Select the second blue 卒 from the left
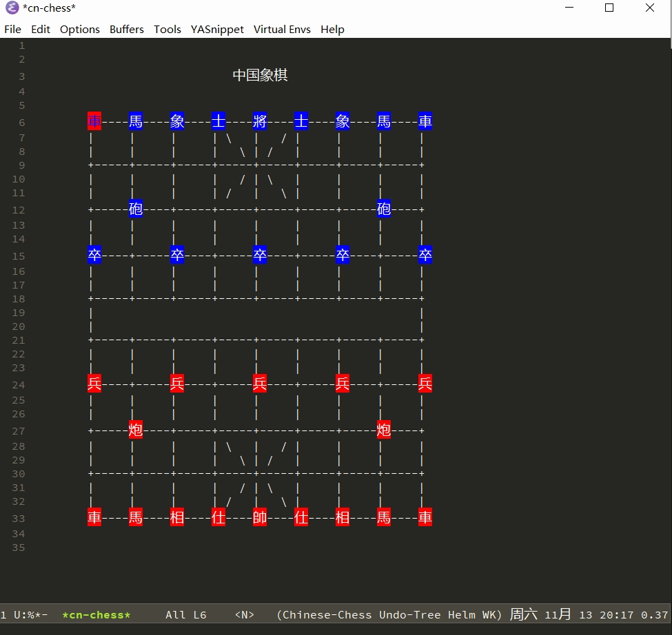 (177, 255)
